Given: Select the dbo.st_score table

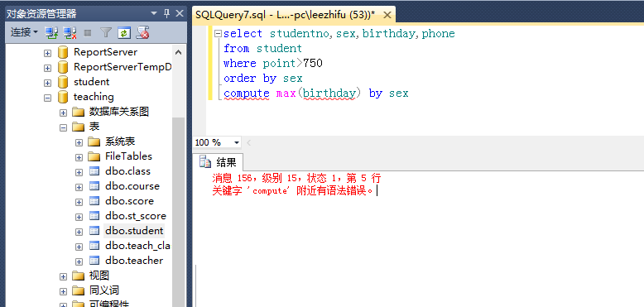Looking at the screenshot, I should pyautogui.click(x=136, y=216).
